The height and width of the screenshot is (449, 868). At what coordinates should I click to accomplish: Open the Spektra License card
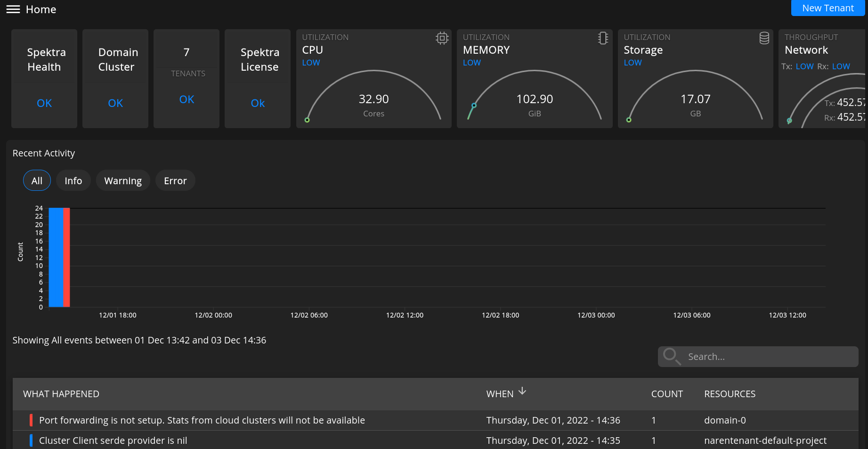[258, 79]
